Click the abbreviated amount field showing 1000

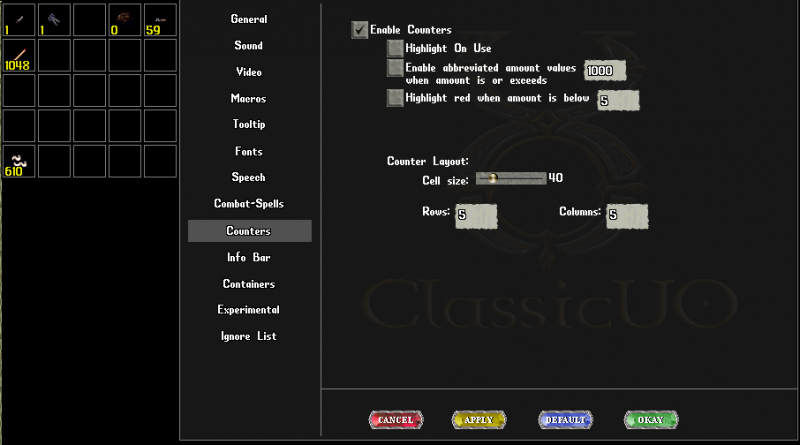click(605, 70)
